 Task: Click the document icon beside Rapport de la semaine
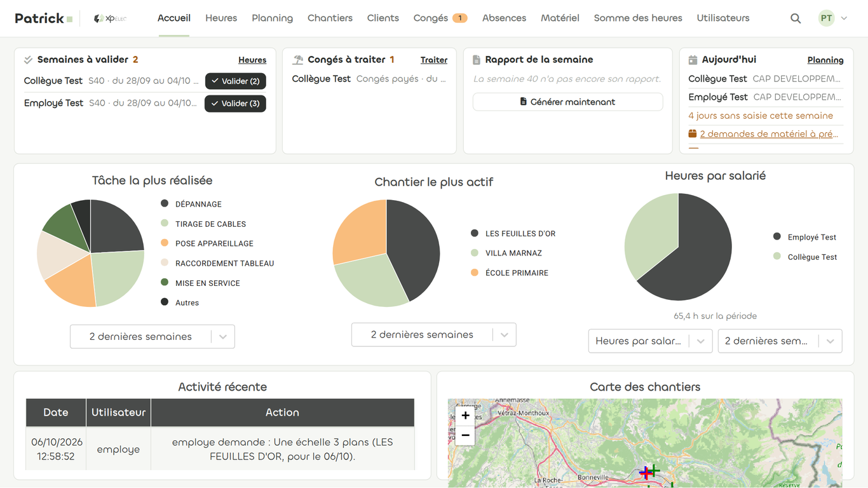point(477,60)
